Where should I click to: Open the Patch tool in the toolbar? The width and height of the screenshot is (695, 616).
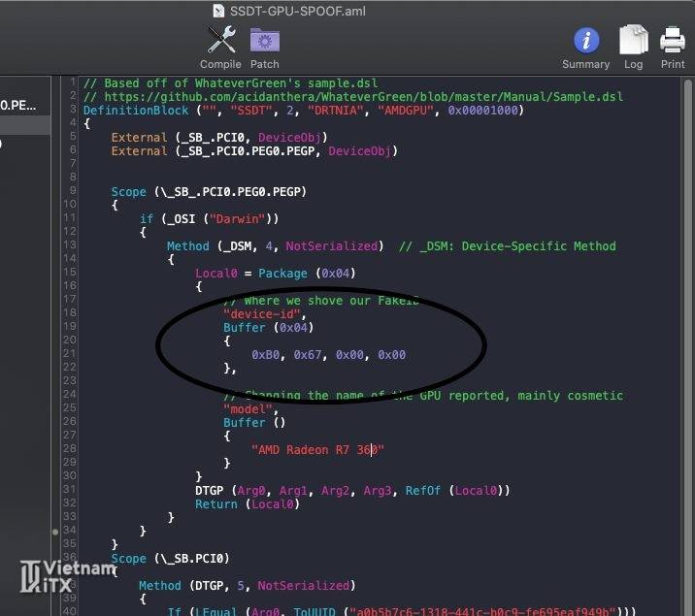pos(264,40)
